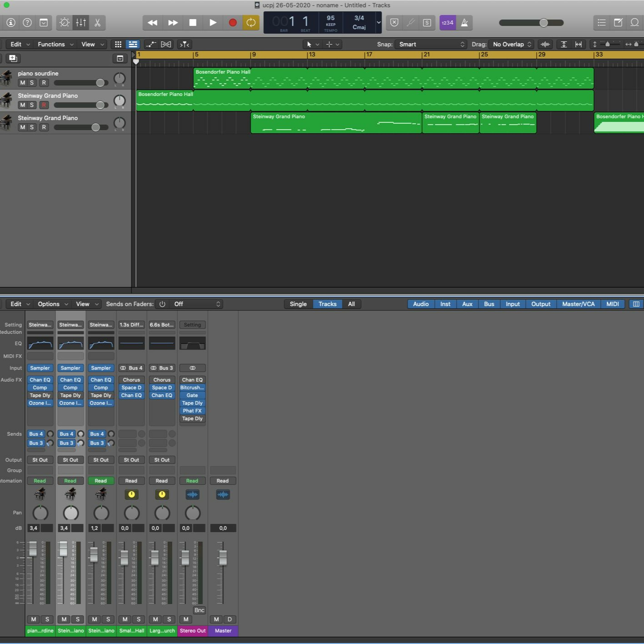The image size is (644, 644).
Task: Click the red Record button
Action: tap(232, 23)
